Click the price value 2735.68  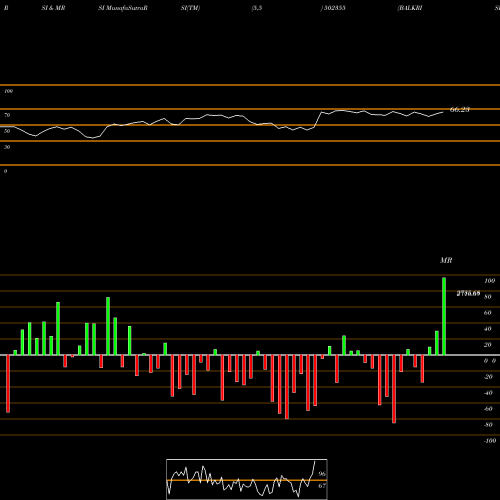pyautogui.click(x=468, y=293)
